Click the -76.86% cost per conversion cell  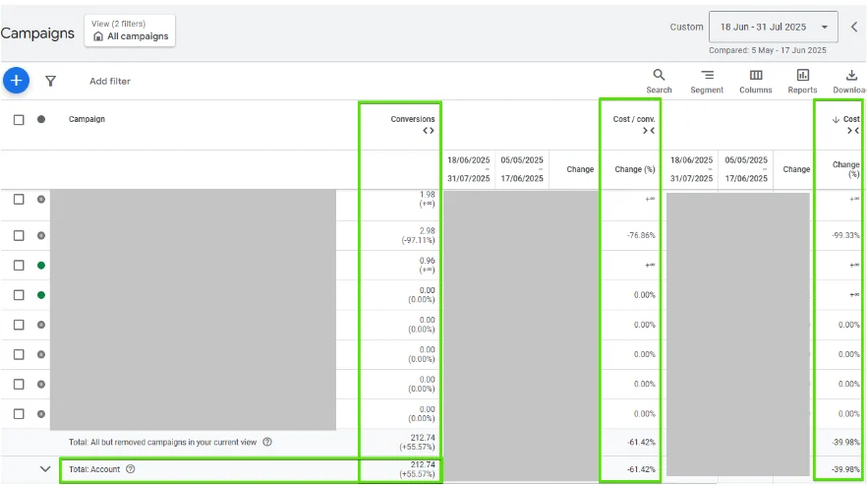(x=641, y=235)
